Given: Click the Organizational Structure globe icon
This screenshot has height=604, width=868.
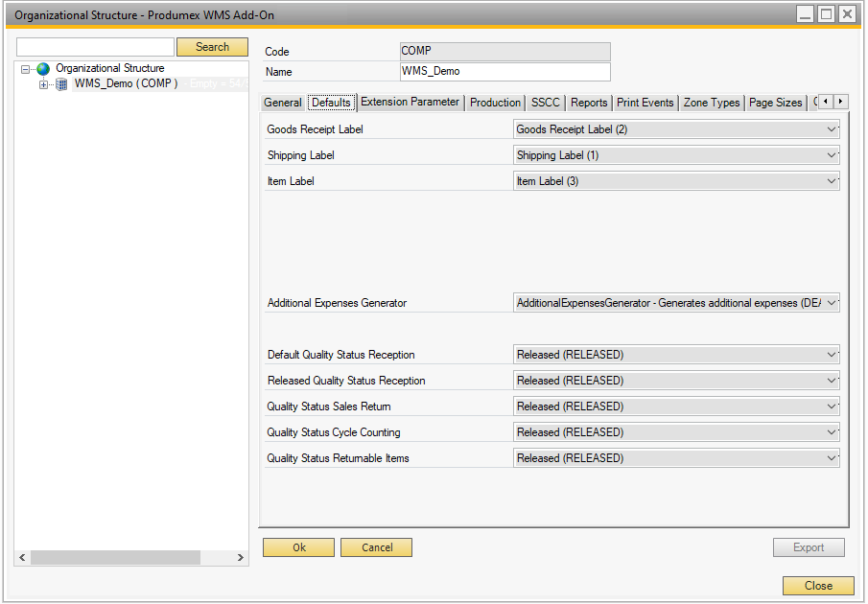Looking at the screenshot, I should [43, 69].
